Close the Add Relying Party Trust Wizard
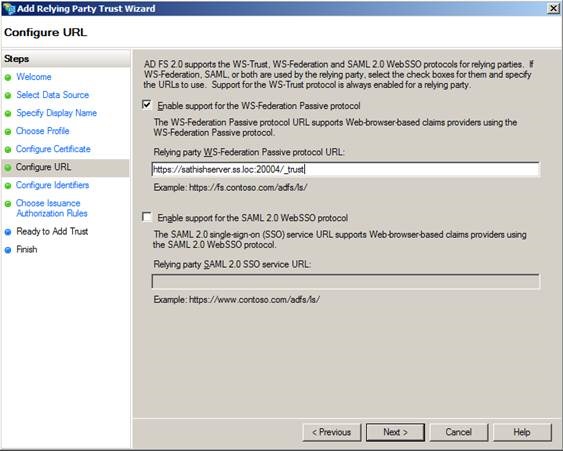 pos(553,8)
